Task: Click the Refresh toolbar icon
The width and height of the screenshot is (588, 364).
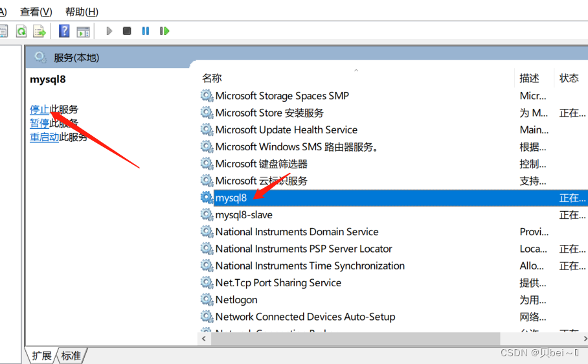Action: tap(21, 31)
